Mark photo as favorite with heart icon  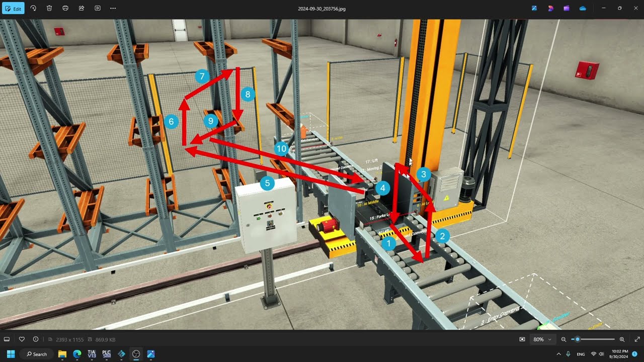coord(22,339)
